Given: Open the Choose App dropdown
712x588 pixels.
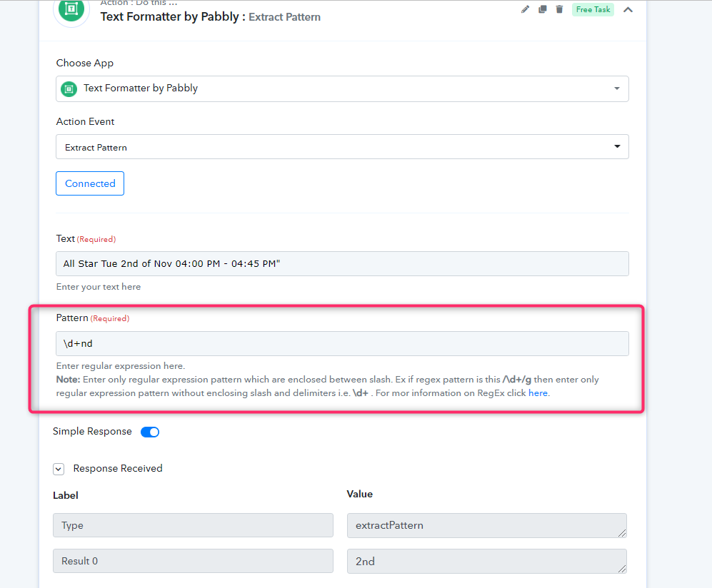Looking at the screenshot, I should click(342, 89).
